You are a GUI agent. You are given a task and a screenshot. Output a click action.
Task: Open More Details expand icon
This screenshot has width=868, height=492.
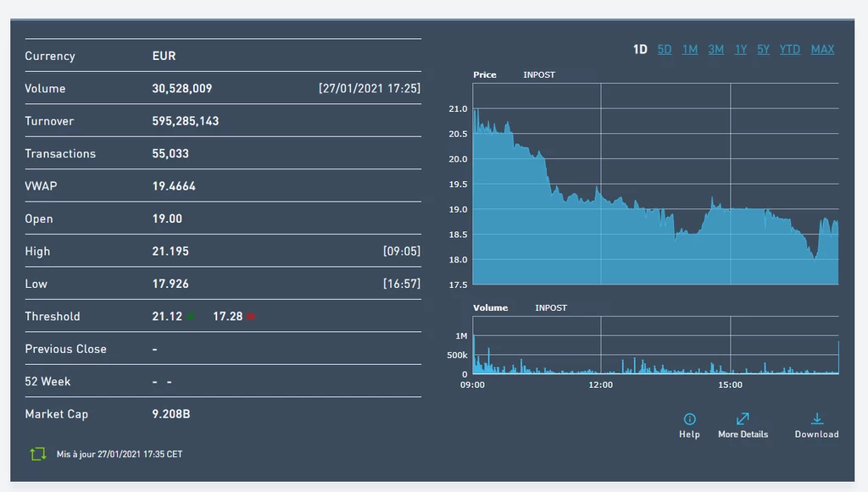tap(743, 419)
